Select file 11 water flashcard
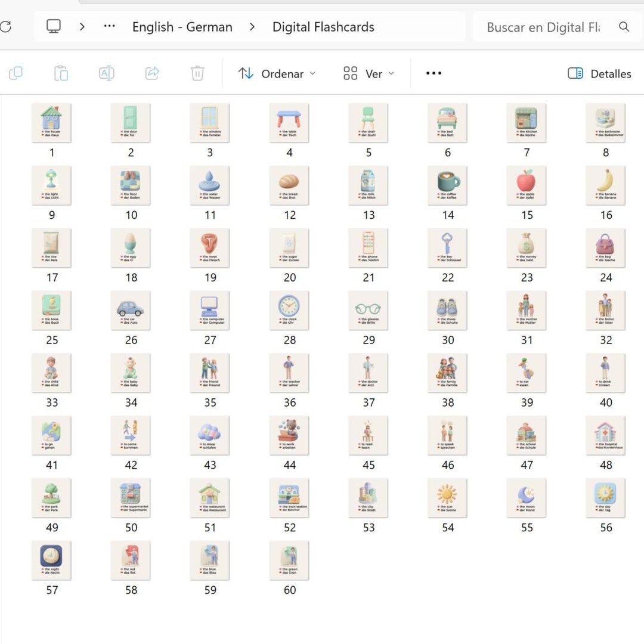 click(x=210, y=185)
